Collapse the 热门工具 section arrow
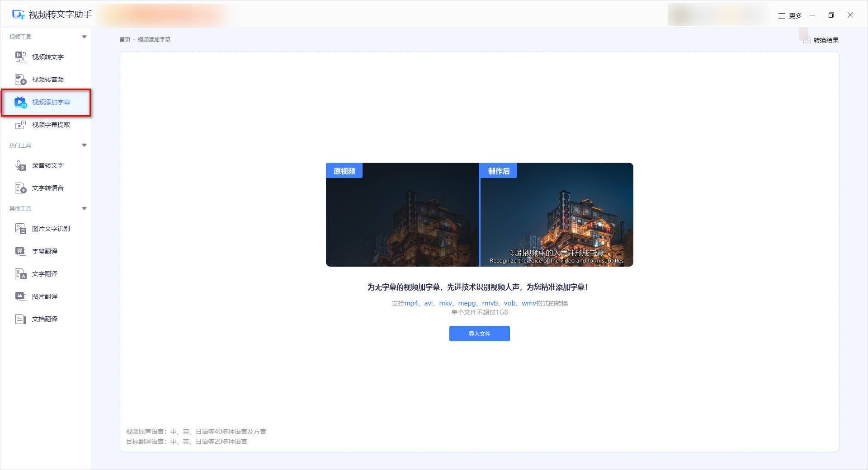Viewport: 868px width, 470px height. (84, 145)
